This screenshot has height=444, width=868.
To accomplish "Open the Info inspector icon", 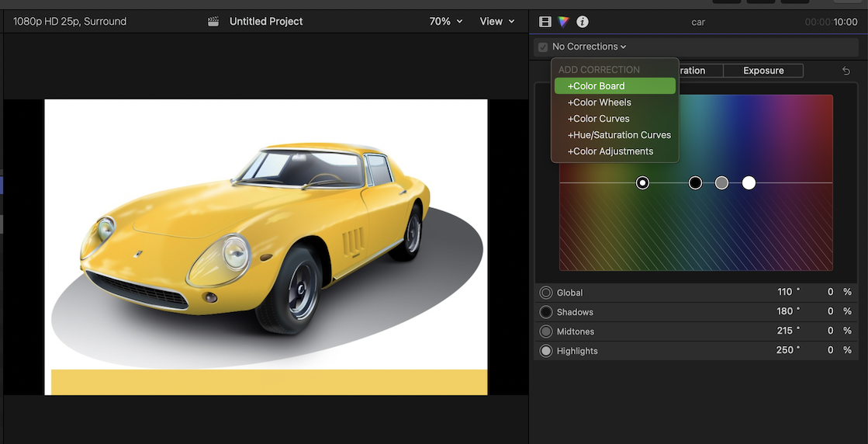I will click(583, 22).
